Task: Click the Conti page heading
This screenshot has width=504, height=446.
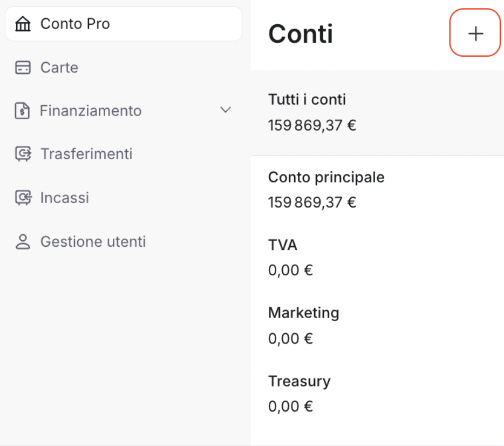Action: coord(301,34)
